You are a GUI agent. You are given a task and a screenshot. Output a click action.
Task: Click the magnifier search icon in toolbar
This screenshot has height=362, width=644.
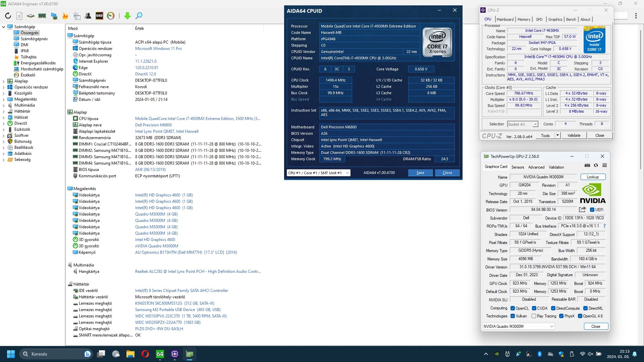coord(139,16)
